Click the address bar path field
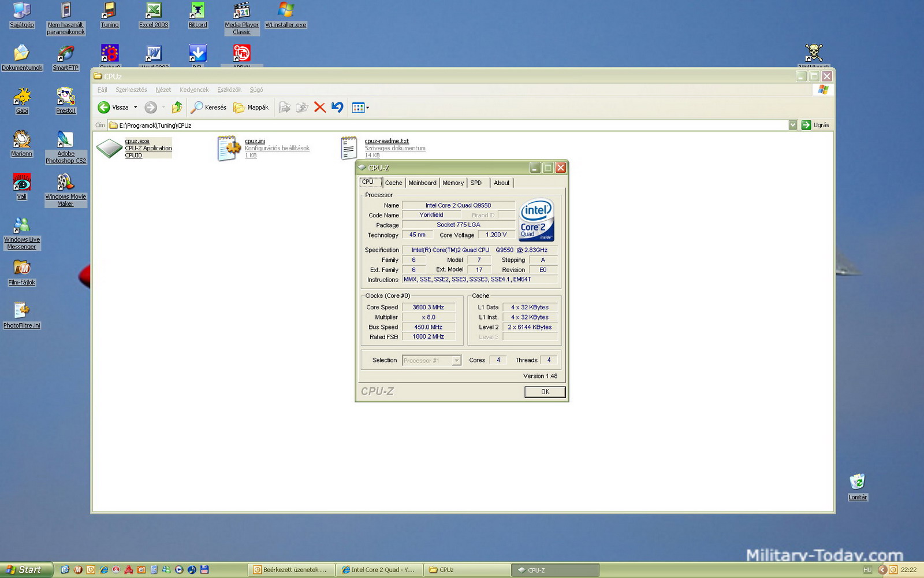The width and height of the screenshot is (924, 578). 450,125
